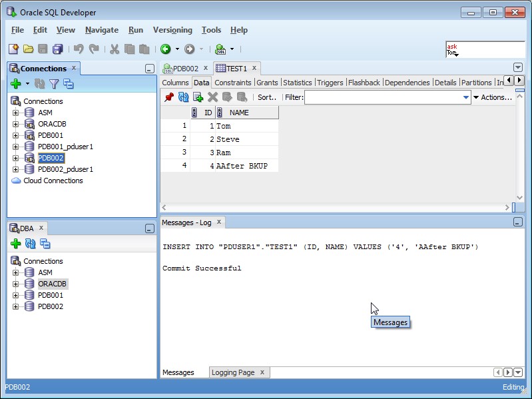Expand the ORACDB connection in Connections tree
This screenshot has width=532, height=399.
(x=16, y=124)
